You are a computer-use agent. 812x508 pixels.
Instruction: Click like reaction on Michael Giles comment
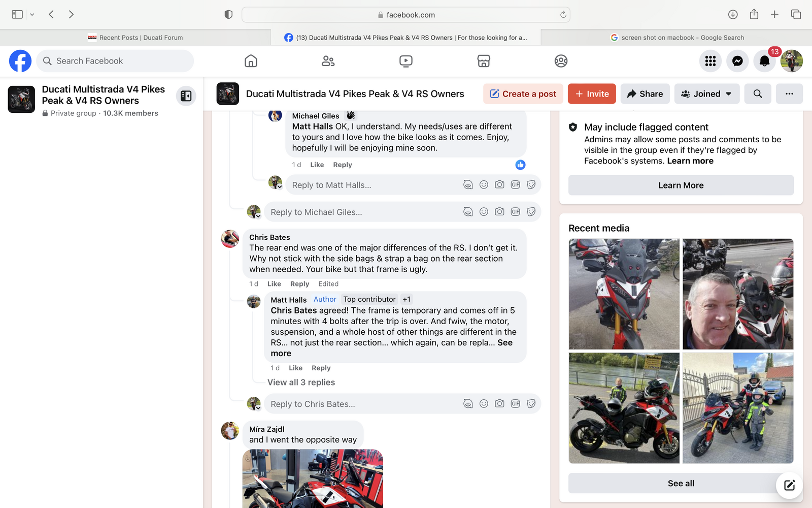point(317,165)
